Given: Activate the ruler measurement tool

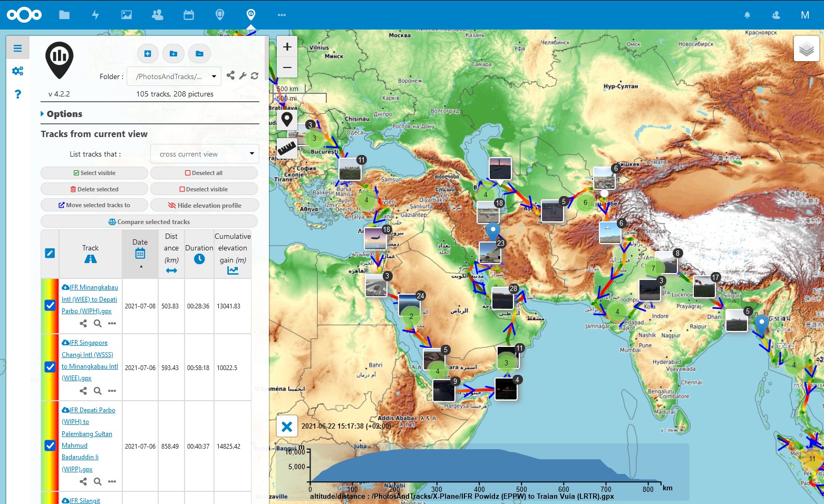Looking at the screenshot, I should click(287, 149).
